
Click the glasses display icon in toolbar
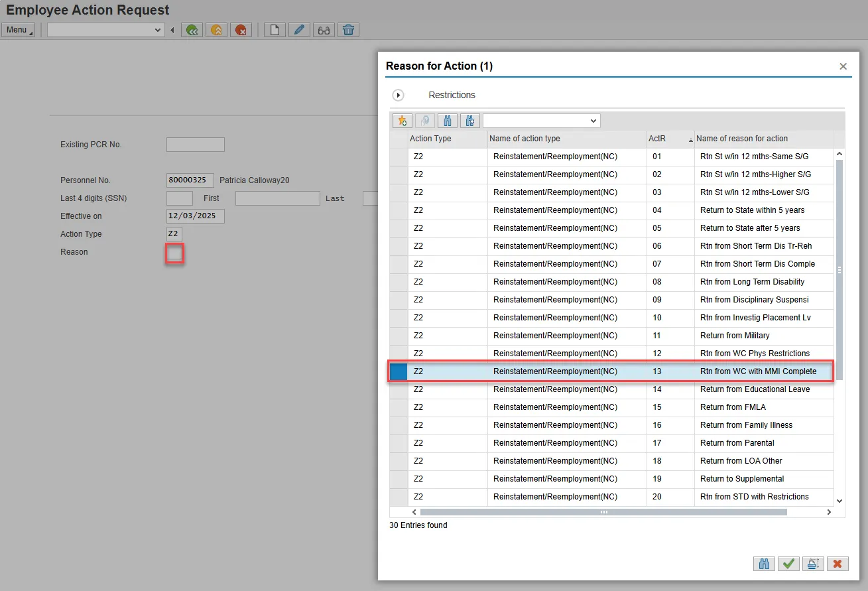[x=324, y=30]
